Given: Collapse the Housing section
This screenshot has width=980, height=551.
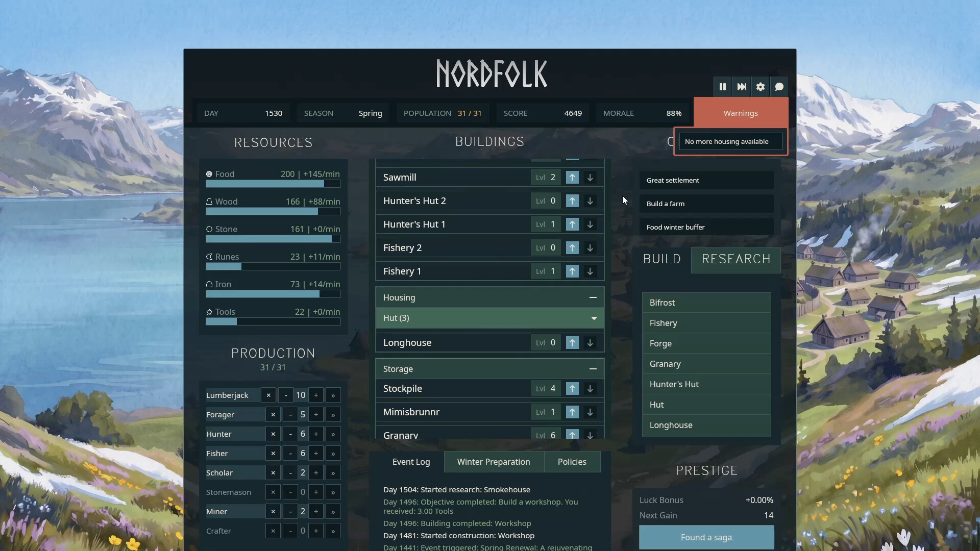Looking at the screenshot, I should click(593, 297).
